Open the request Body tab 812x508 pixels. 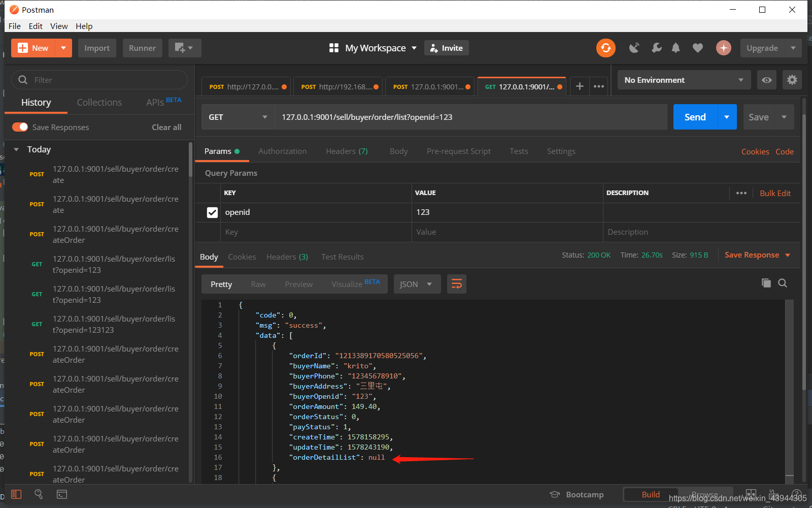[399, 151]
